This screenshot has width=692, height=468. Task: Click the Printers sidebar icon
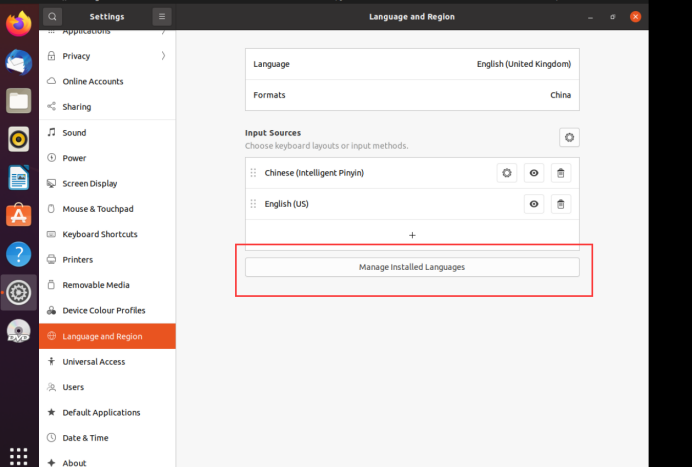tap(52, 259)
